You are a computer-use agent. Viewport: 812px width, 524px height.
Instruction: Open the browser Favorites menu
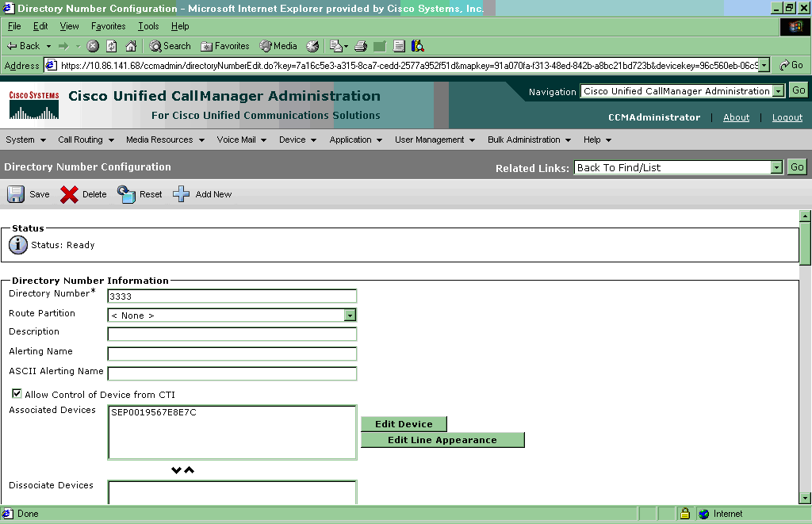108,26
